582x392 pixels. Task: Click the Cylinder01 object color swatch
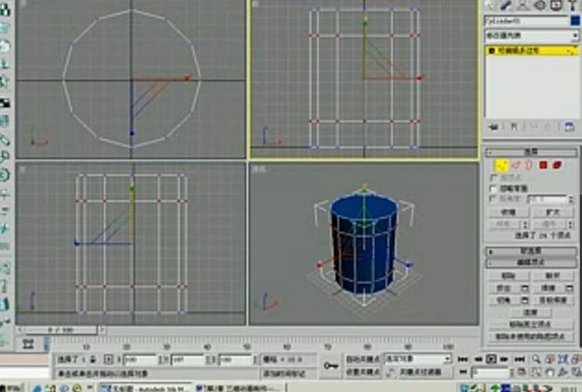pyautogui.click(x=575, y=22)
